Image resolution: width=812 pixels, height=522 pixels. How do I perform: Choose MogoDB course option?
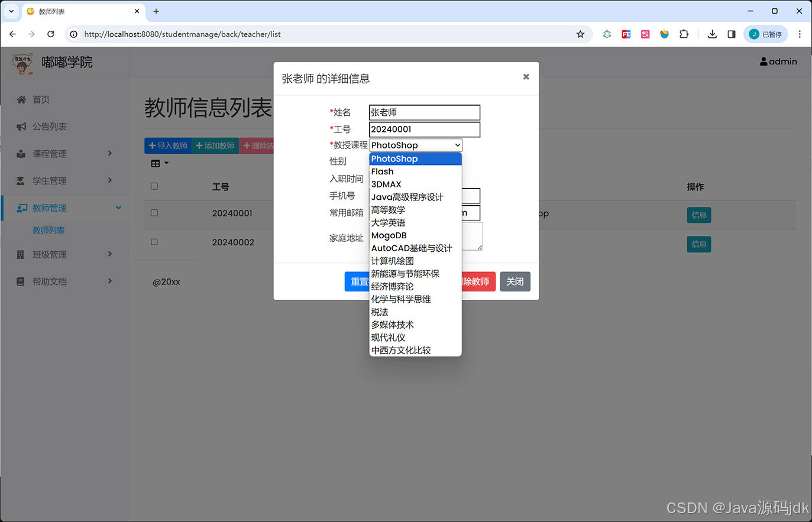coord(415,236)
